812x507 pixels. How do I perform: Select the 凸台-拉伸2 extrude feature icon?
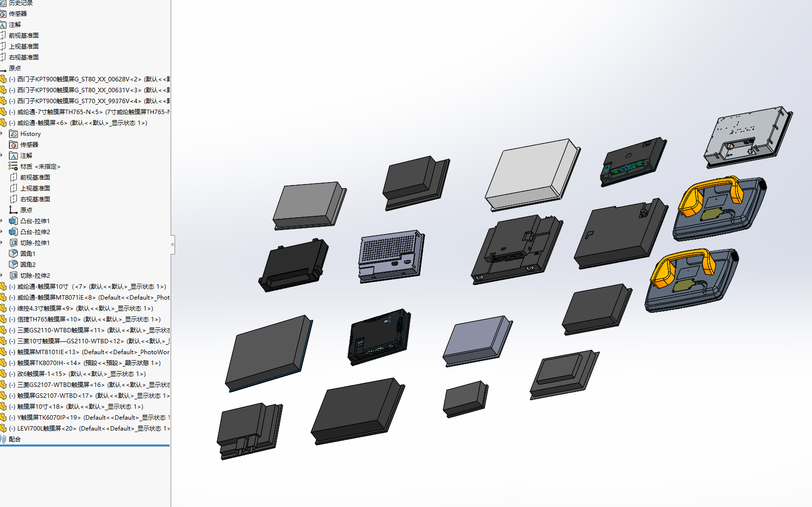14,232
